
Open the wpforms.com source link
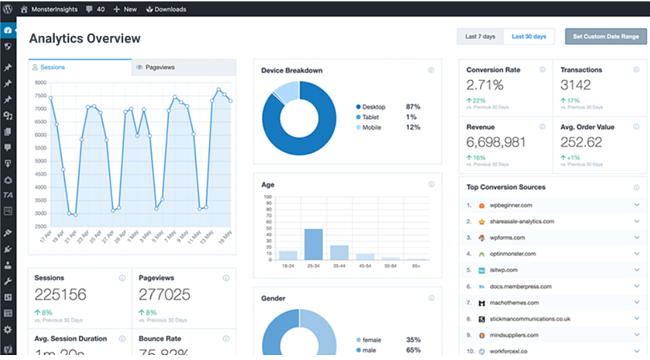pyautogui.click(x=507, y=238)
